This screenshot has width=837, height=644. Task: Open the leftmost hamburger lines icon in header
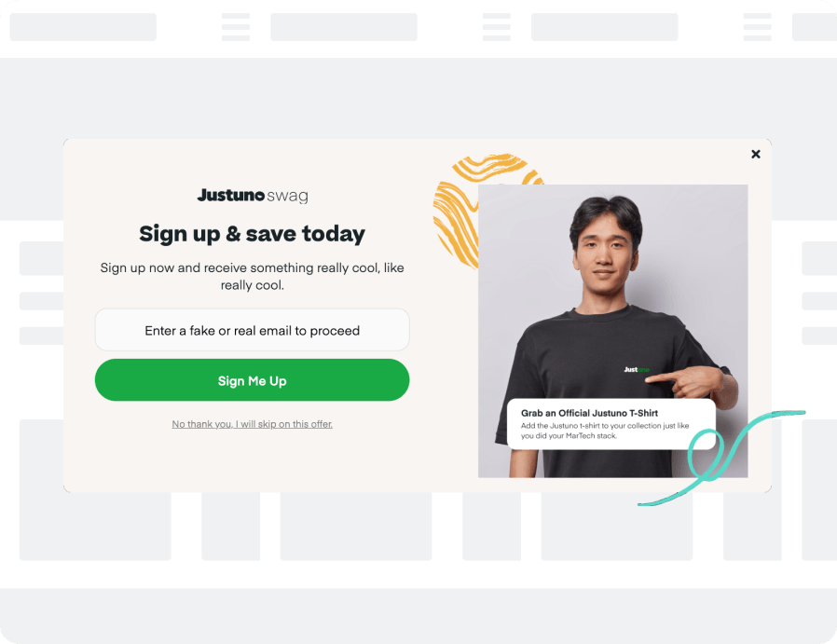click(x=236, y=27)
